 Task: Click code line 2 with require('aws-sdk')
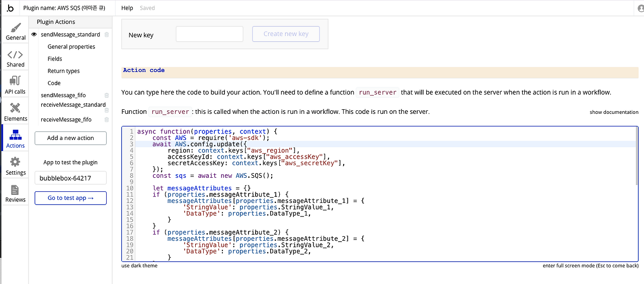click(x=211, y=137)
